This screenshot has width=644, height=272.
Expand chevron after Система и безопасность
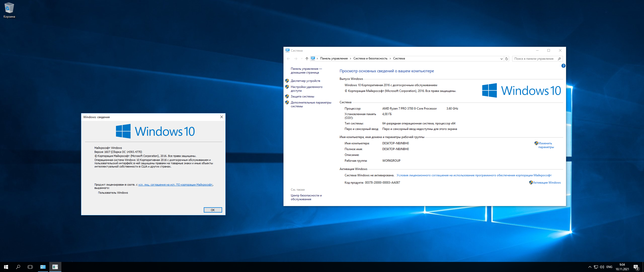coord(390,58)
